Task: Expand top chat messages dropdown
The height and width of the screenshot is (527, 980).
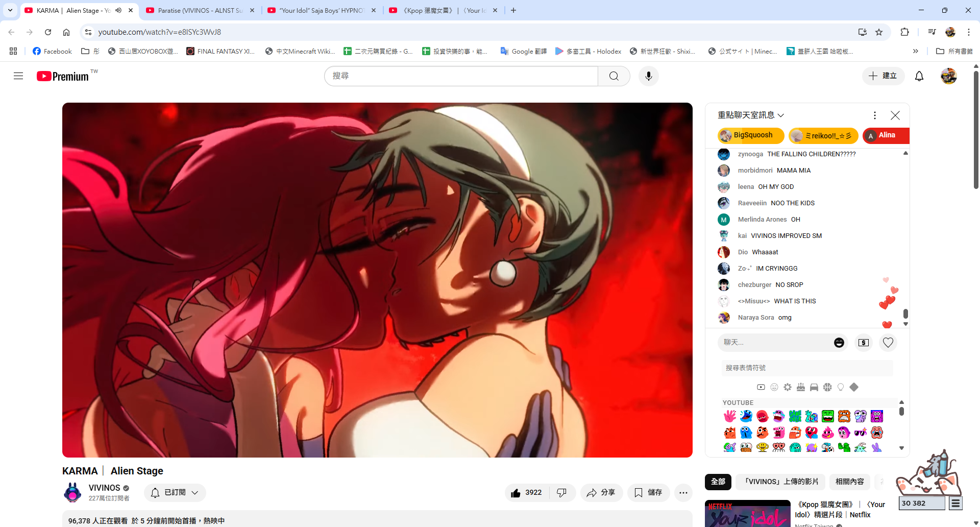Action: [750, 115]
